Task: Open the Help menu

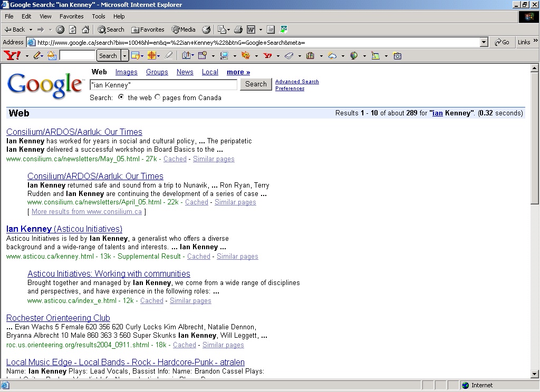Action: click(x=119, y=16)
